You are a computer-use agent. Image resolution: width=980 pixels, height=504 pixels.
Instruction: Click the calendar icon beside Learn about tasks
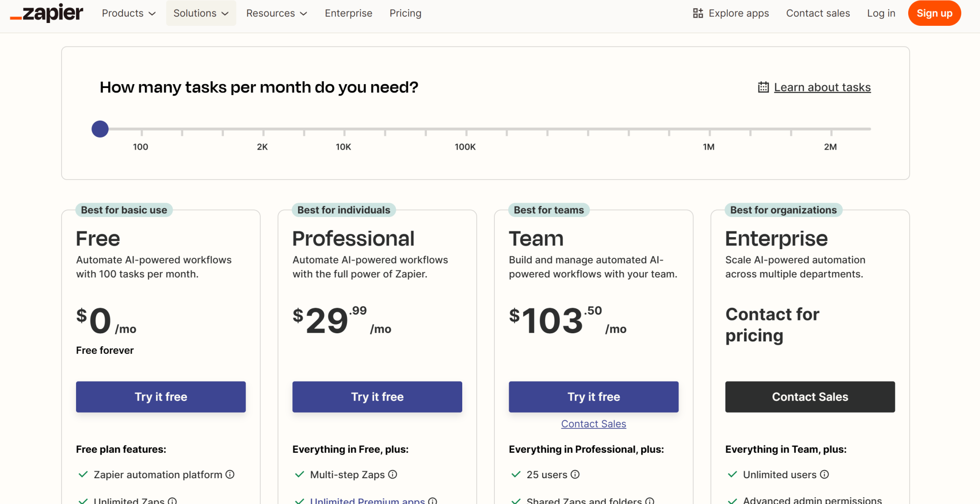763,87
